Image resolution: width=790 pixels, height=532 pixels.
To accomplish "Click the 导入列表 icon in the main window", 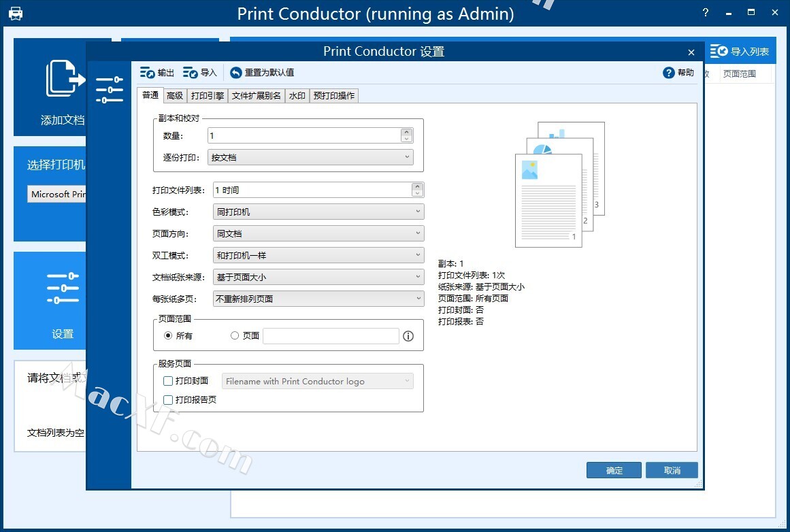I will point(719,51).
